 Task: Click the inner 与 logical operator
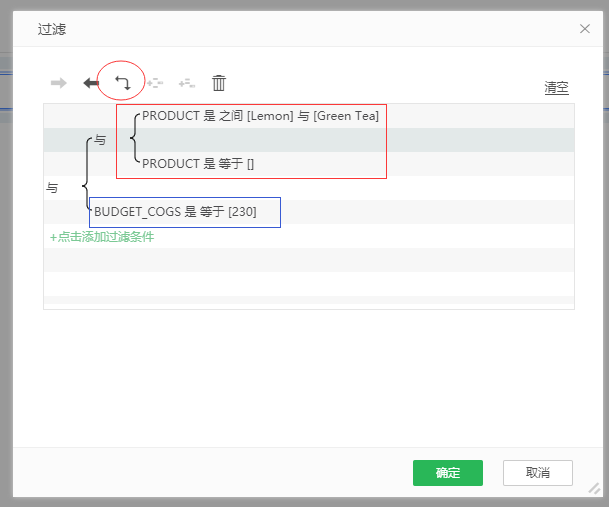click(x=100, y=140)
